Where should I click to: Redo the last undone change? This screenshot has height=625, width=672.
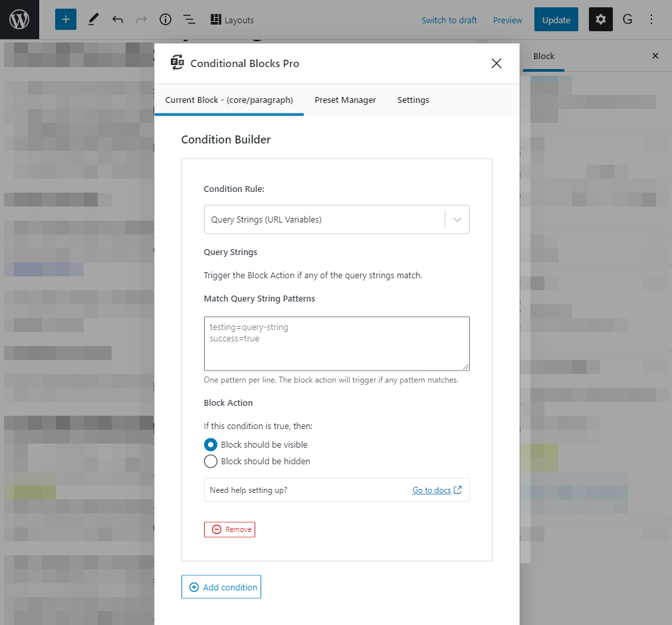click(x=142, y=20)
